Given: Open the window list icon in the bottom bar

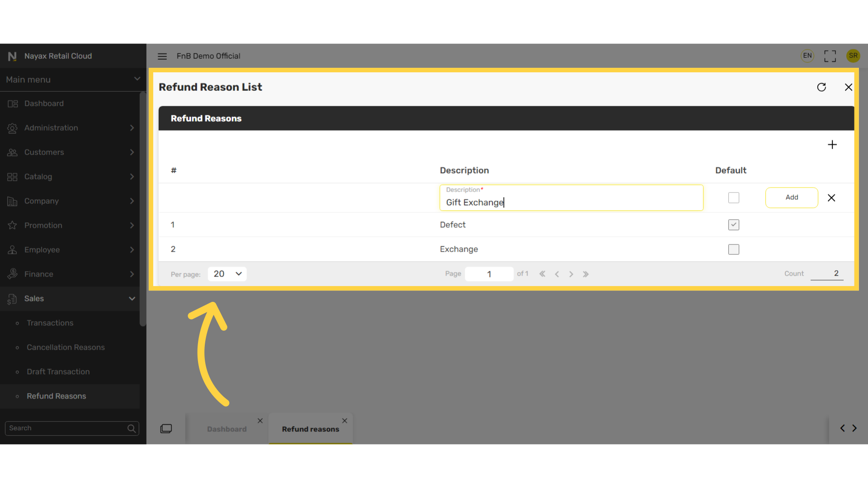Looking at the screenshot, I should pyautogui.click(x=166, y=428).
